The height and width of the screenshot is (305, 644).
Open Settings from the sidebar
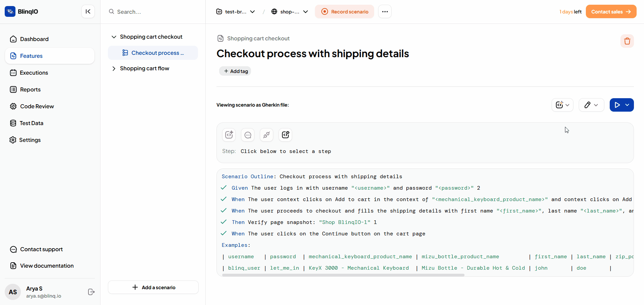pos(50,140)
